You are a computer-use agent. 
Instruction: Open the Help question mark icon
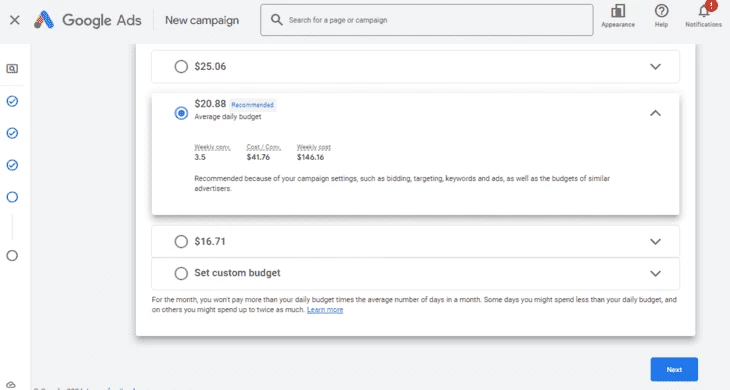pos(661,16)
